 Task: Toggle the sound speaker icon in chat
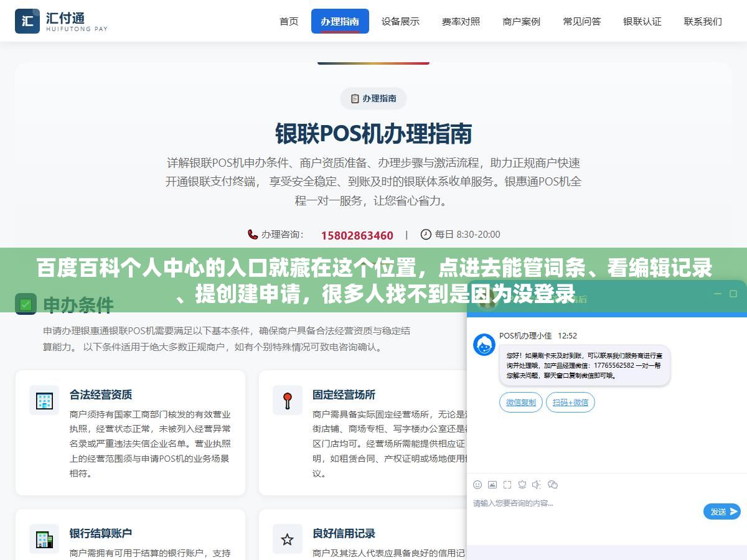tap(537, 485)
